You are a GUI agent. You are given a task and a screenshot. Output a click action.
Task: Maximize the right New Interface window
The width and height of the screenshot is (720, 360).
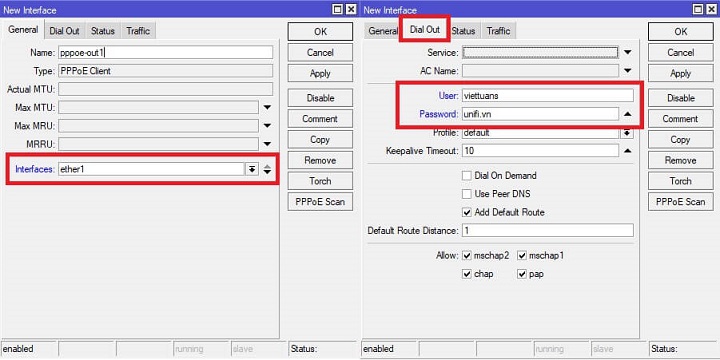(x=698, y=9)
